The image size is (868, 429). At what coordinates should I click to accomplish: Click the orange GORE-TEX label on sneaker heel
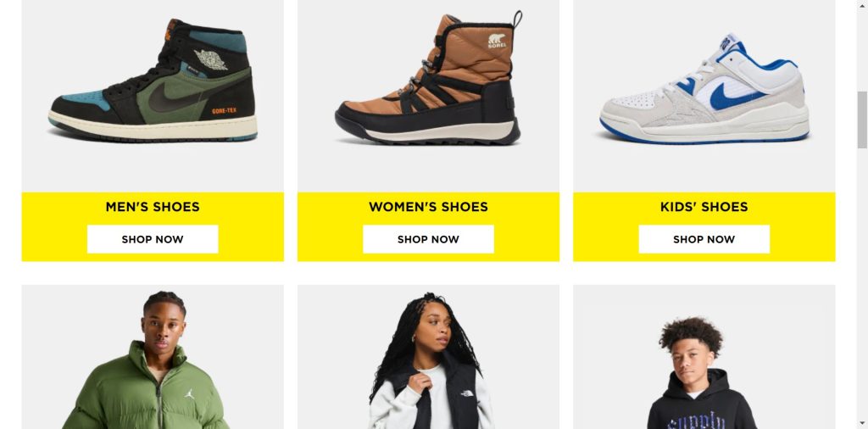pyautogui.click(x=224, y=111)
